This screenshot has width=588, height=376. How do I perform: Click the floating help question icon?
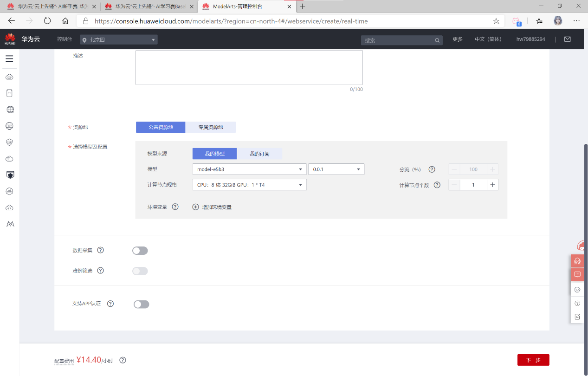pyautogui.click(x=577, y=303)
